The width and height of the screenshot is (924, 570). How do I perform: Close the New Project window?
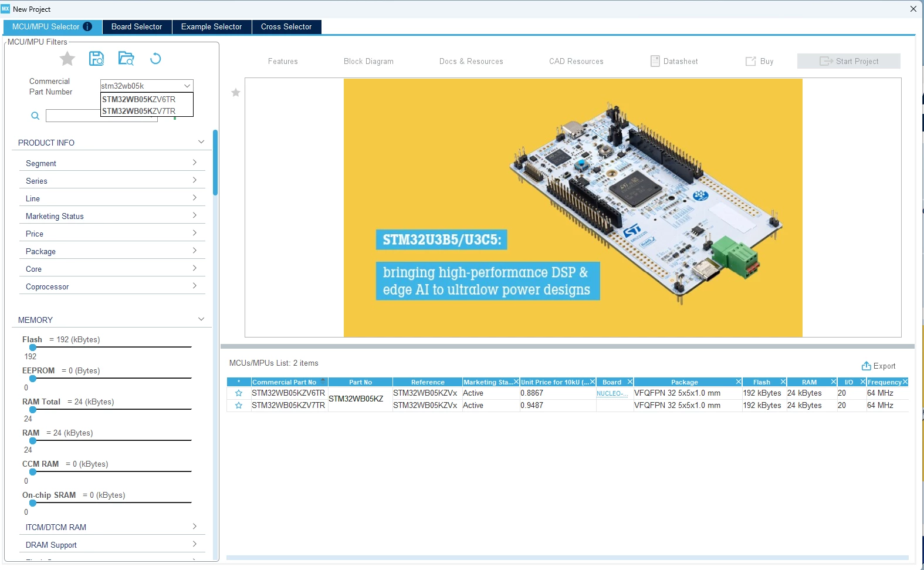(913, 9)
